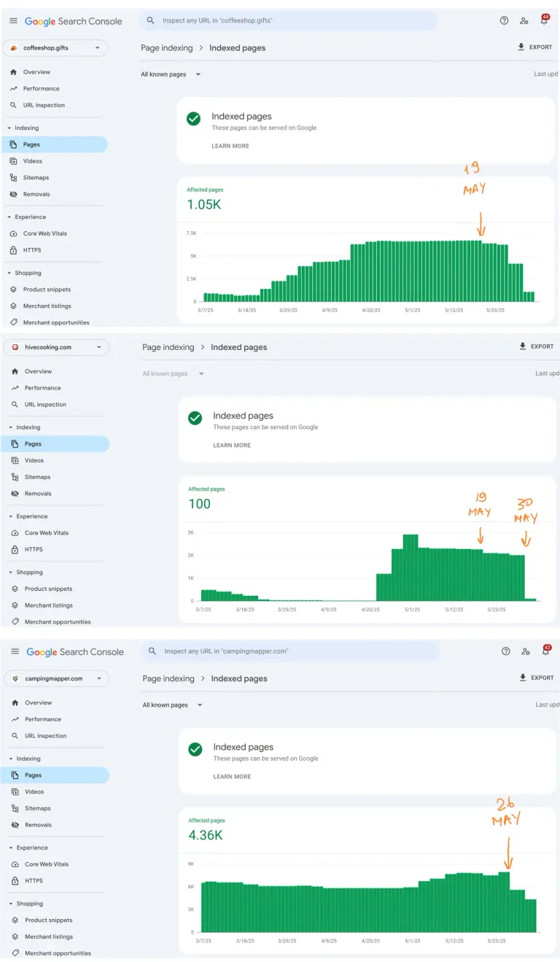Select Pages in coffeeshop.gifts sidebar
Image resolution: width=560 pixels, height=962 pixels.
[x=54, y=144]
